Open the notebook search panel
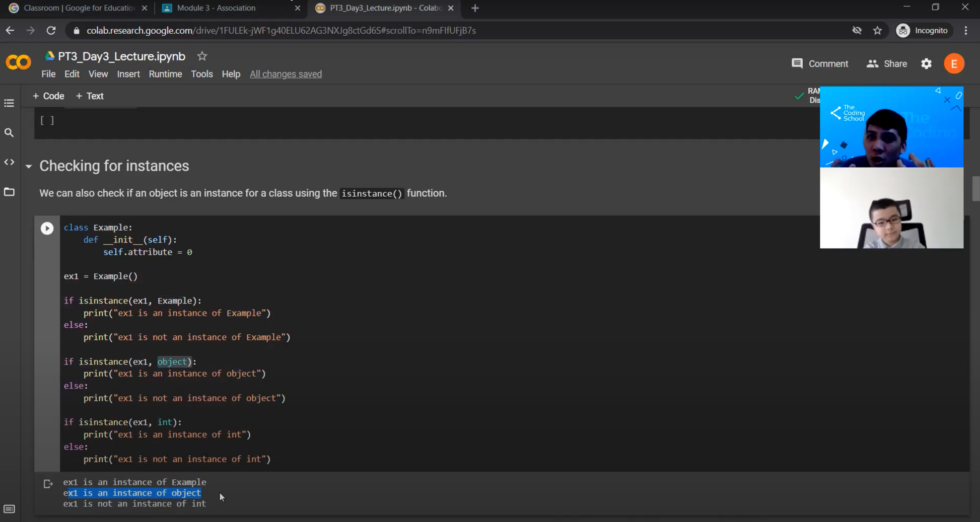Image resolution: width=980 pixels, height=522 pixels. pos(9,132)
